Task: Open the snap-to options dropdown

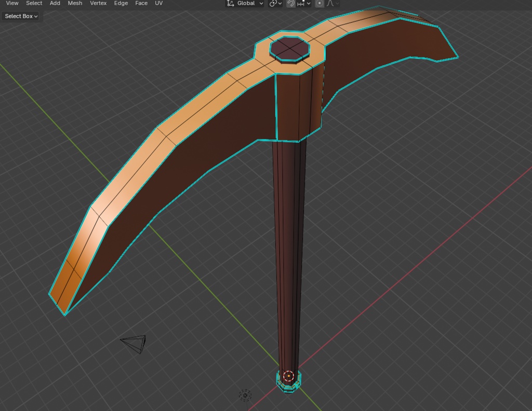Action: point(308,4)
